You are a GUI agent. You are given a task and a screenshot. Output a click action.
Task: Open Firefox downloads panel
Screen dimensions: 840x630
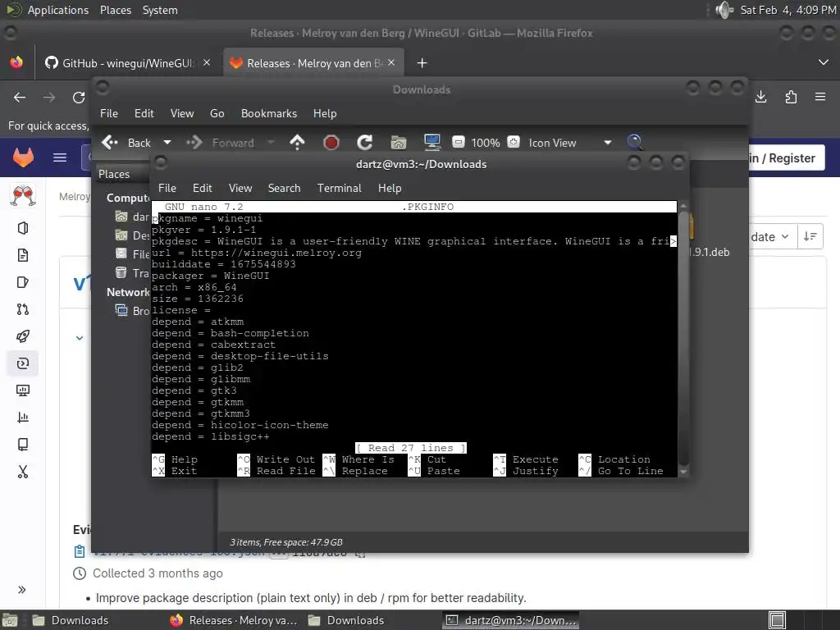pyautogui.click(x=760, y=97)
